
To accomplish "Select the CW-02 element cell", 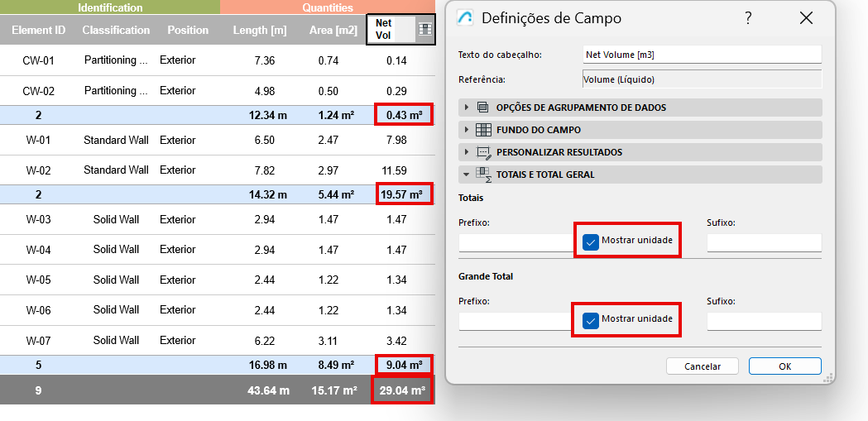I will 38,91.
